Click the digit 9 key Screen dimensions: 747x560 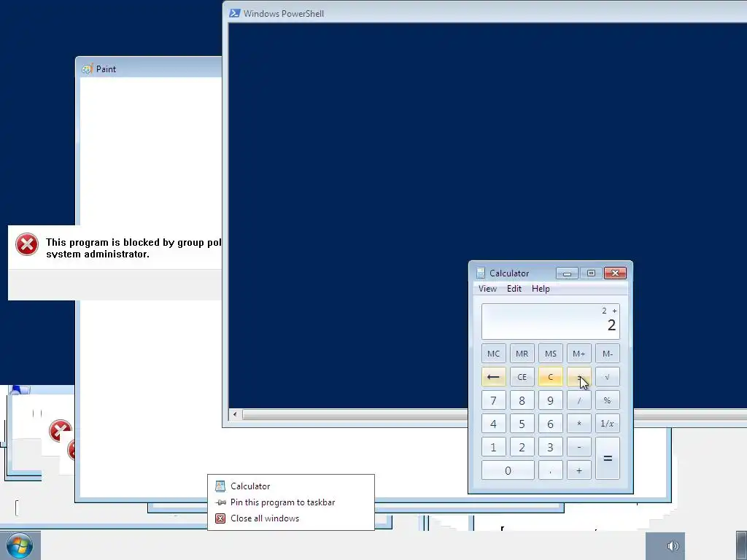551,400
